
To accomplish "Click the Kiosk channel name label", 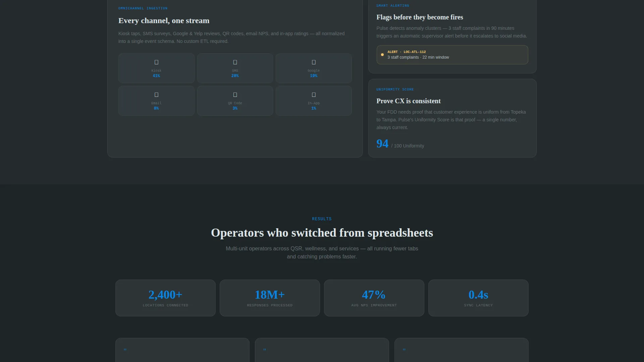I will tap(156, 71).
